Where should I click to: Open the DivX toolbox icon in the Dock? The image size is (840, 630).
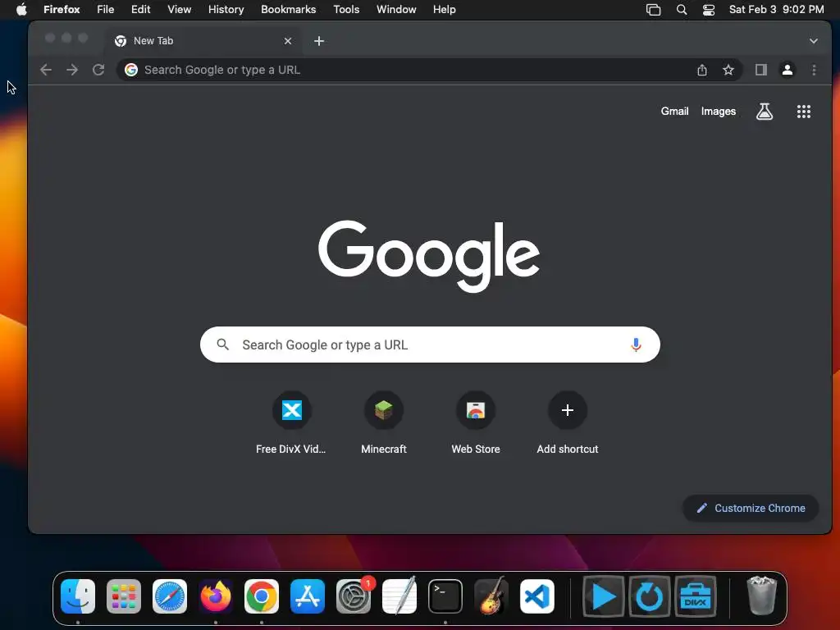696,596
